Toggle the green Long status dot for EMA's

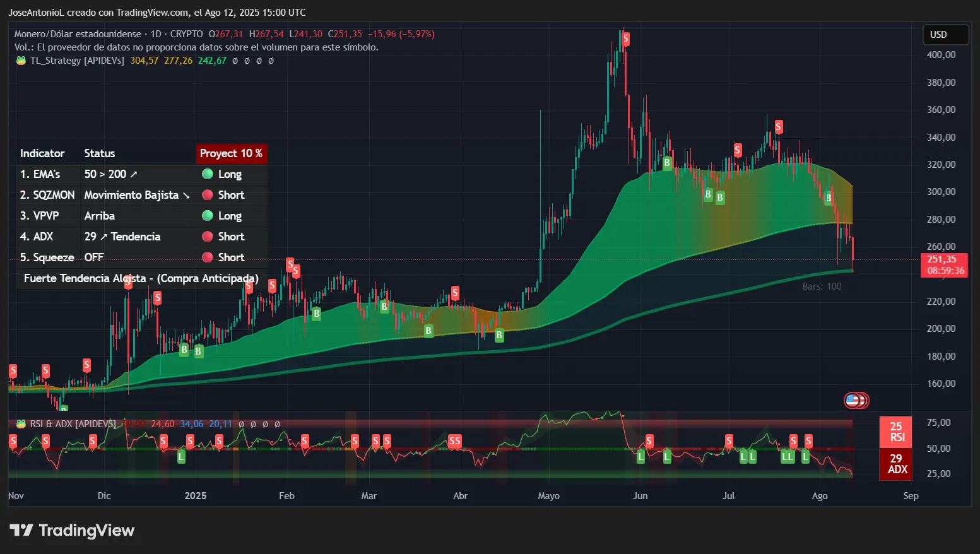[x=207, y=174]
